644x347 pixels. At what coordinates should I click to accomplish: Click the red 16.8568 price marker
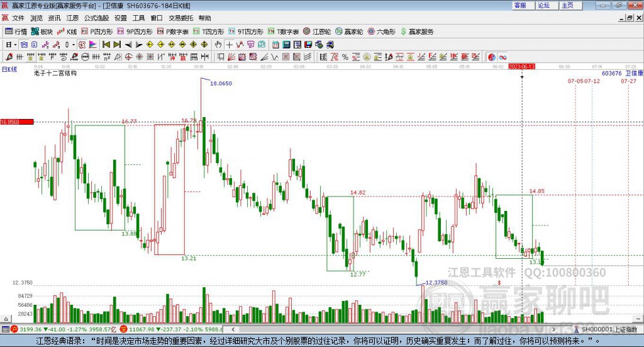16,122
